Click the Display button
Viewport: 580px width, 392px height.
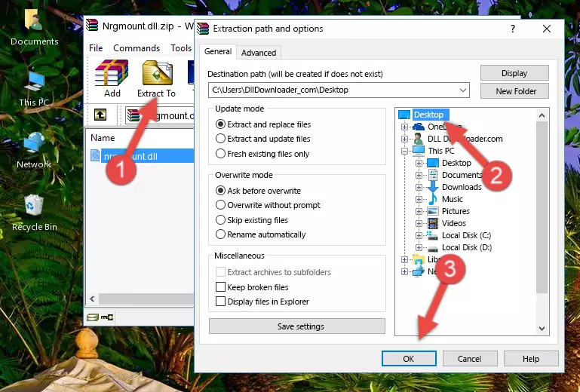514,73
